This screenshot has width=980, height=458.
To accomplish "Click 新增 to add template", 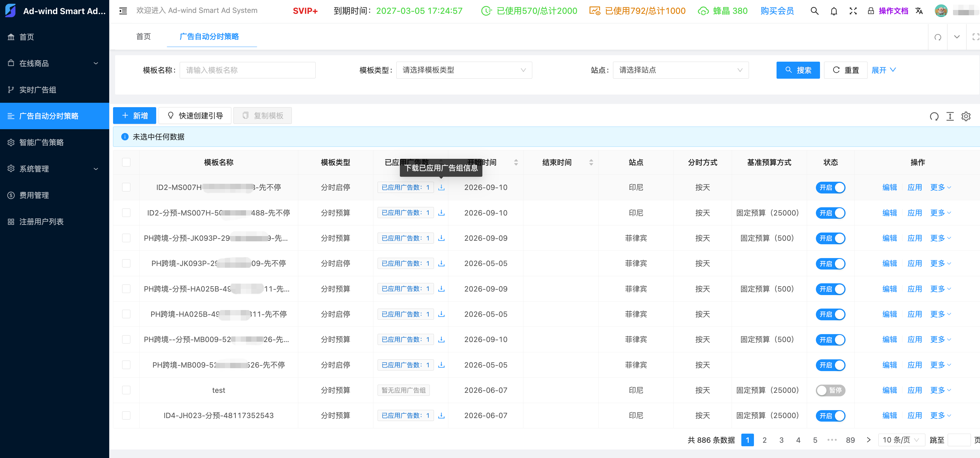I will click(x=134, y=116).
